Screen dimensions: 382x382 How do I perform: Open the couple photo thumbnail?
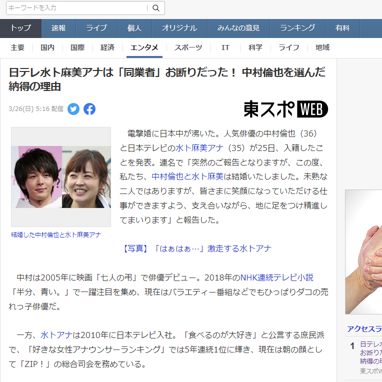point(61,177)
